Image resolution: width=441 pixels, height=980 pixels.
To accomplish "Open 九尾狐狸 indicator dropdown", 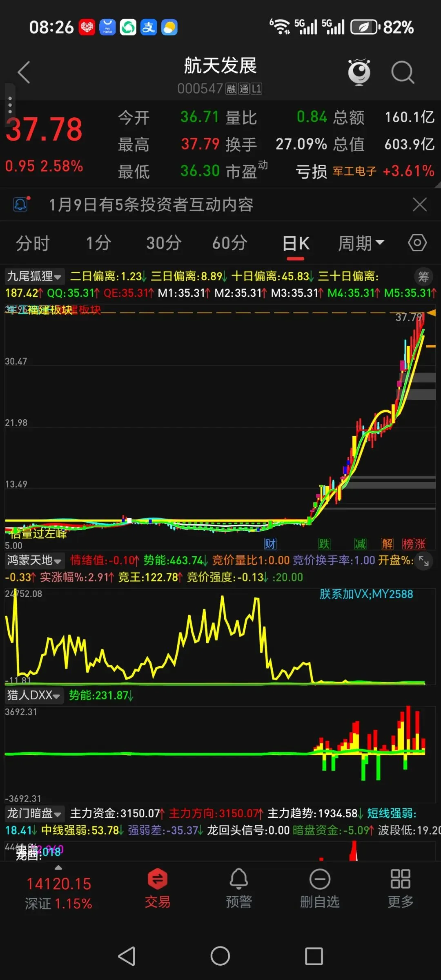I will [x=34, y=276].
